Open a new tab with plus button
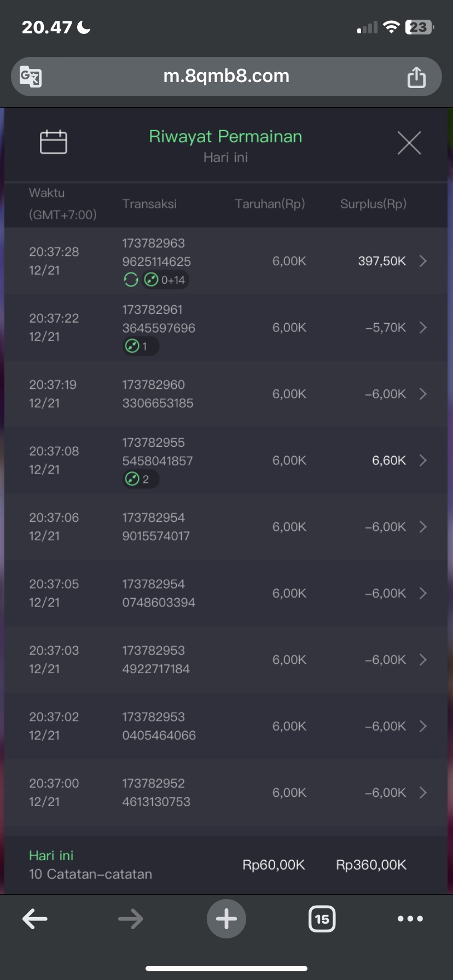453x980 pixels. tap(226, 919)
